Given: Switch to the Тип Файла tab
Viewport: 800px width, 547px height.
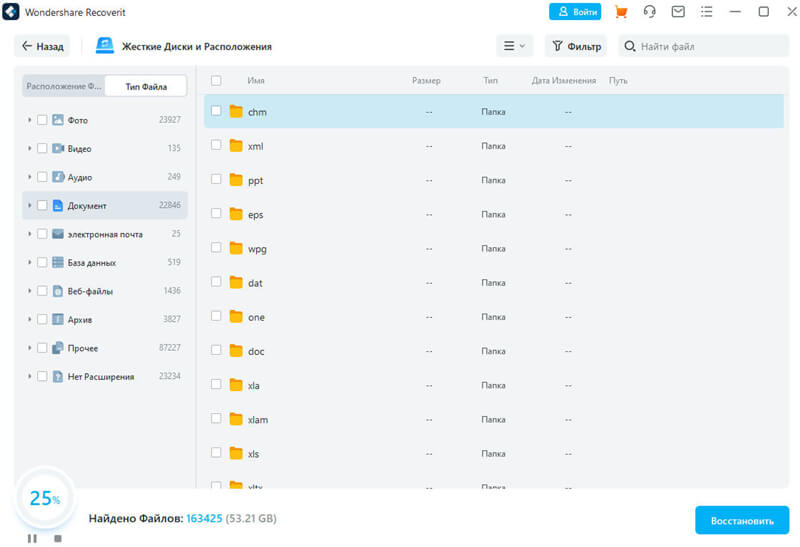Looking at the screenshot, I should (146, 86).
